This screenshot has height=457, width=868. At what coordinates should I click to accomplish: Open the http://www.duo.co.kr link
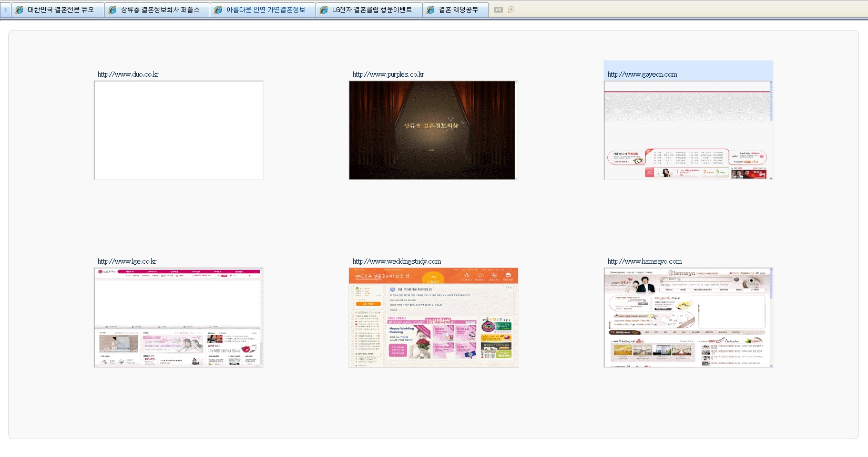point(128,75)
